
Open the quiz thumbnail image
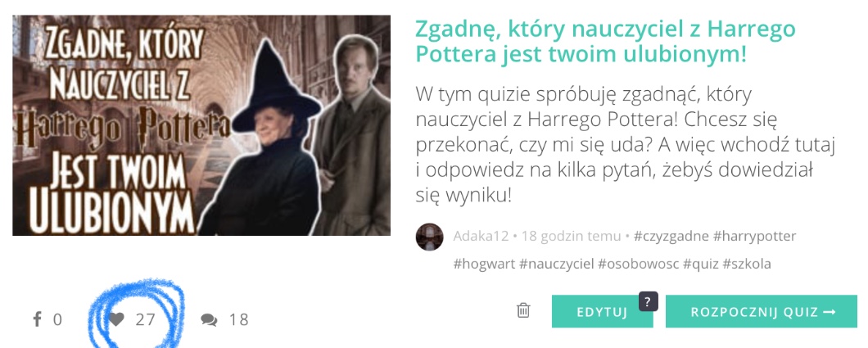201,125
